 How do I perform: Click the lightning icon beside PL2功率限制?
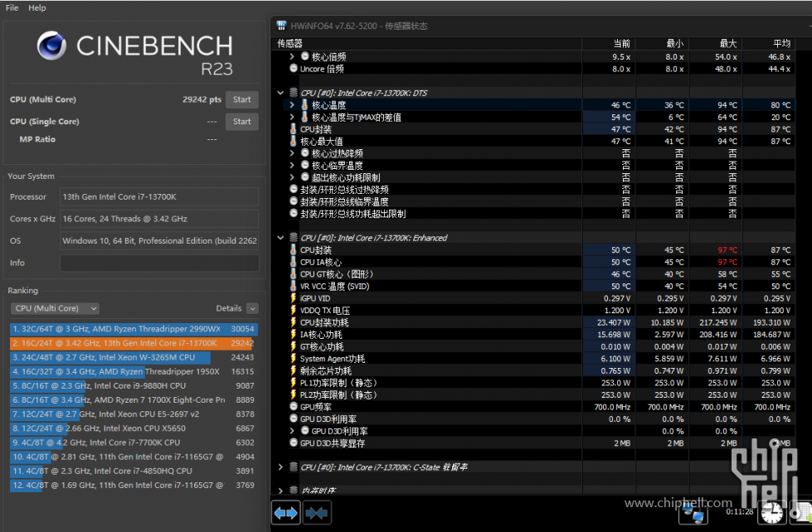pyautogui.click(x=293, y=395)
